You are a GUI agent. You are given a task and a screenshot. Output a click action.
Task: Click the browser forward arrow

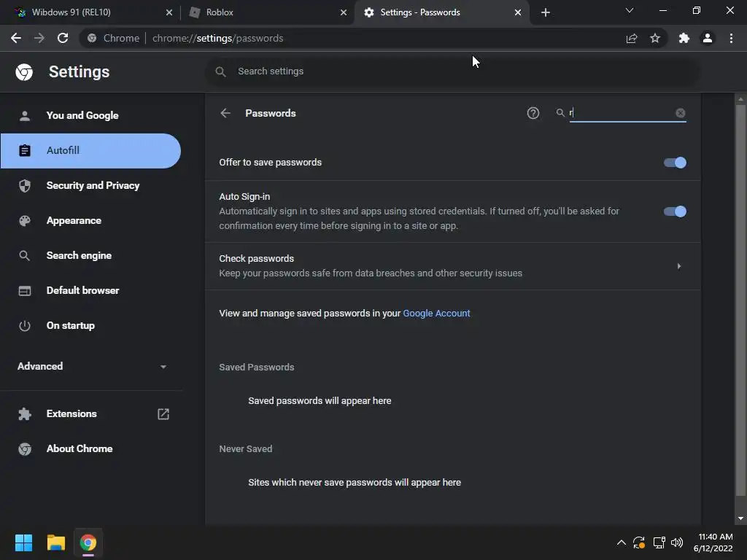pyautogui.click(x=39, y=38)
